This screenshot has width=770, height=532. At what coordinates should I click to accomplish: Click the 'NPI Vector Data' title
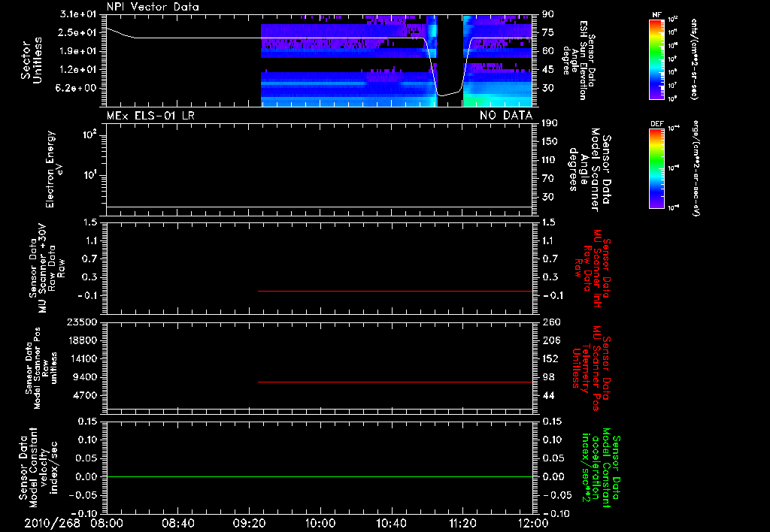point(153,7)
